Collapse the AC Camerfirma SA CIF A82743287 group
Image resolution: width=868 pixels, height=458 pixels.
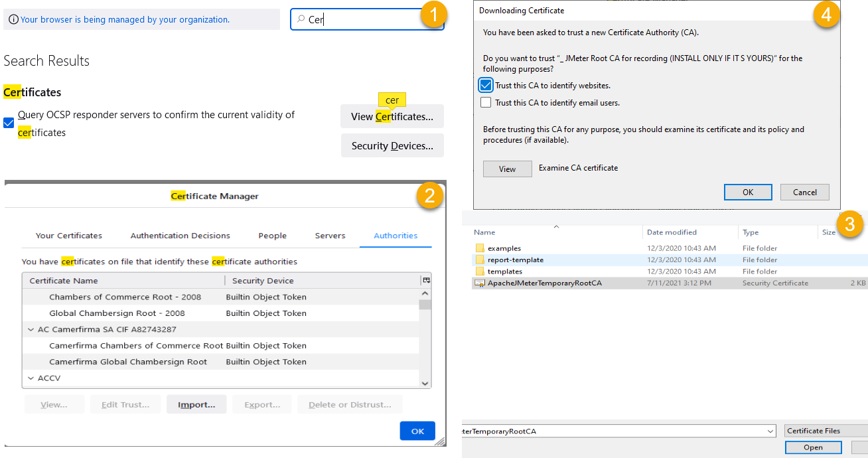pyautogui.click(x=31, y=329)
